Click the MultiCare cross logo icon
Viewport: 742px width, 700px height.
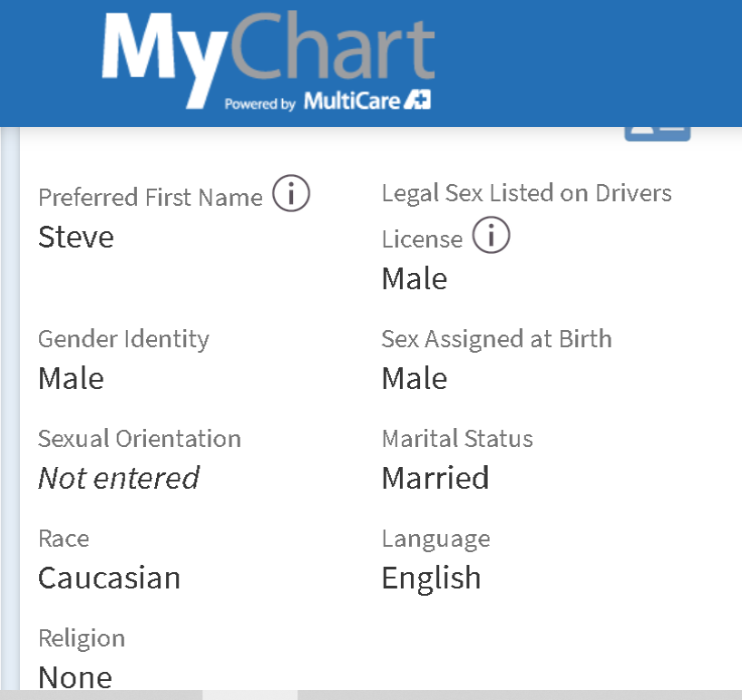[x=418, y=100]
